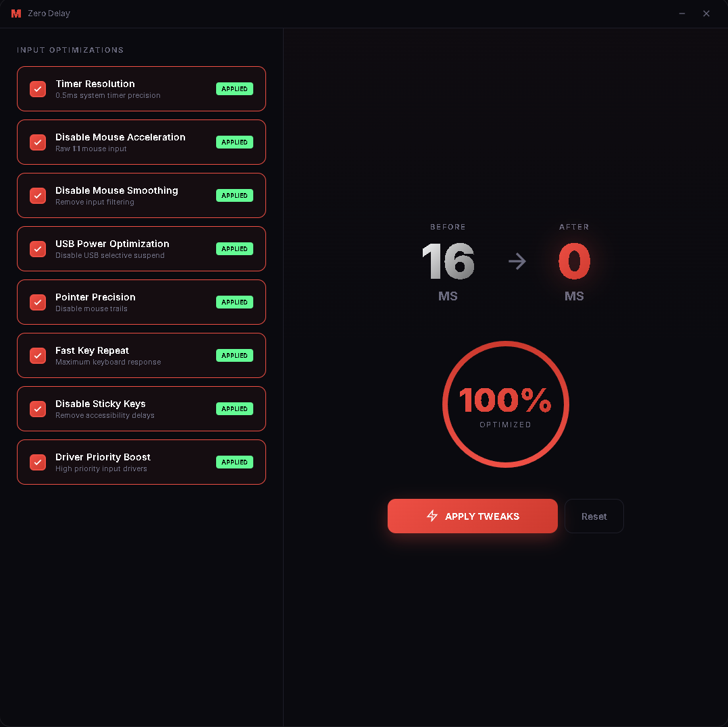Close the Zero Delay window
Viewport: 728px width, 727px height.
click(x=706, y=14)
